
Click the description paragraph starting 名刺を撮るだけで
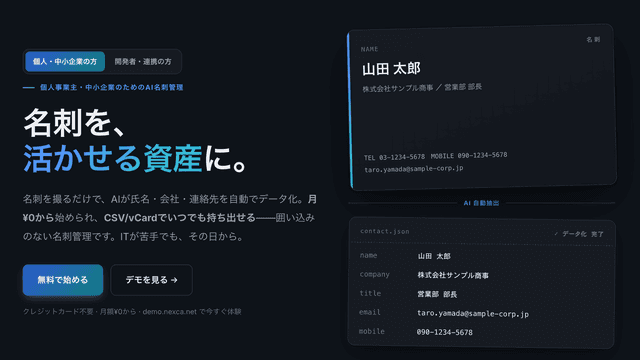pos(170,218)
